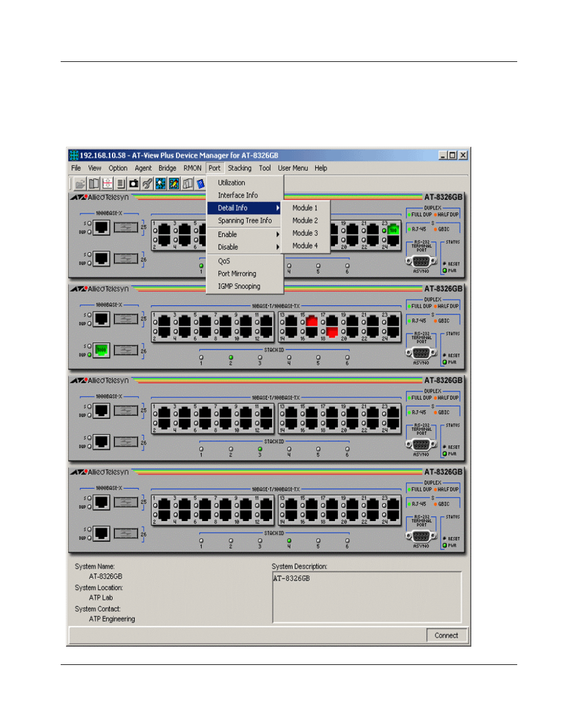This screenshot has width=562, height=728.
Task: Click the Connect button
Action: 446,635
